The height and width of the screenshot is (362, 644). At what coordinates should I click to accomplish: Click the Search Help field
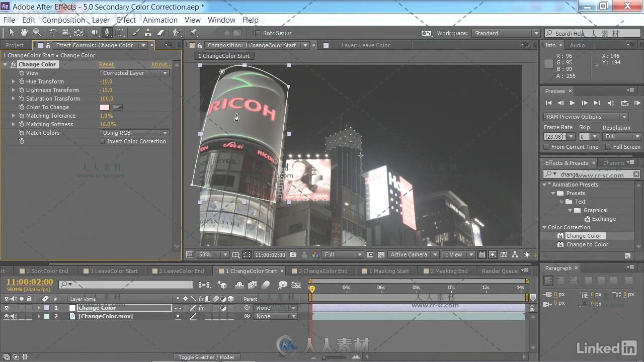pos(592,33)
